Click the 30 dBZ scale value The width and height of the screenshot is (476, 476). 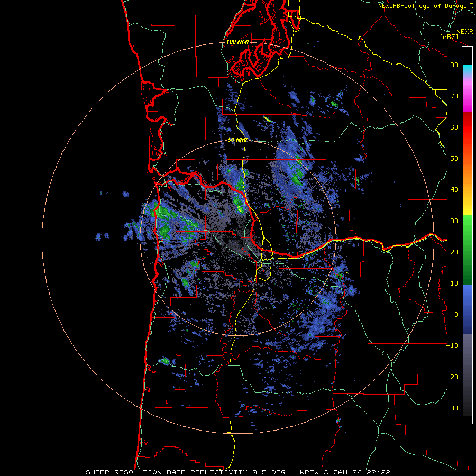(454, 221)
